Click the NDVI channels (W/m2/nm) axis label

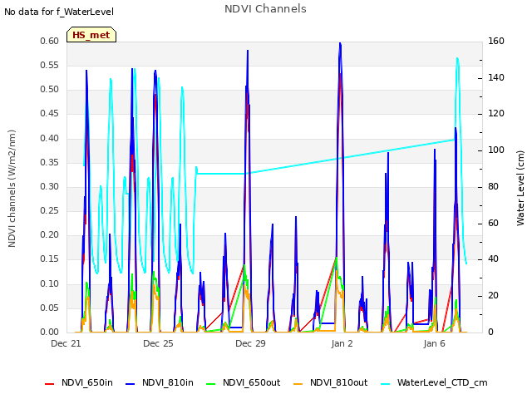pyautogui.click(x=12, y=189)
